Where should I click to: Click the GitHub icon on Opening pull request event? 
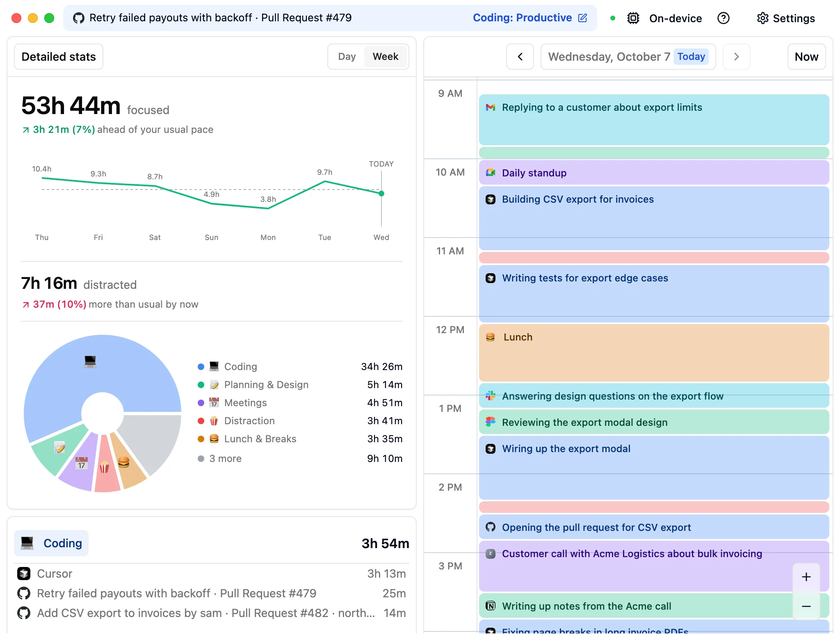(491, 527)
